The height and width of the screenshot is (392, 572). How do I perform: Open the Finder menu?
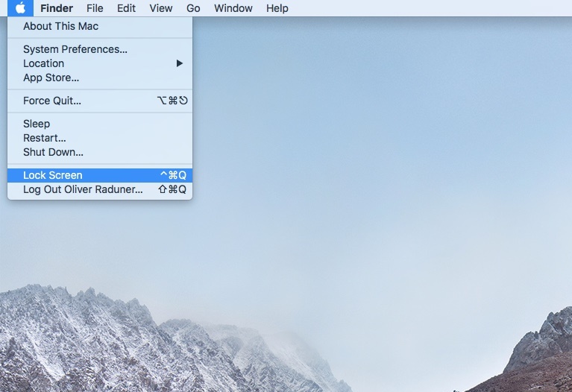pos(57,8)
